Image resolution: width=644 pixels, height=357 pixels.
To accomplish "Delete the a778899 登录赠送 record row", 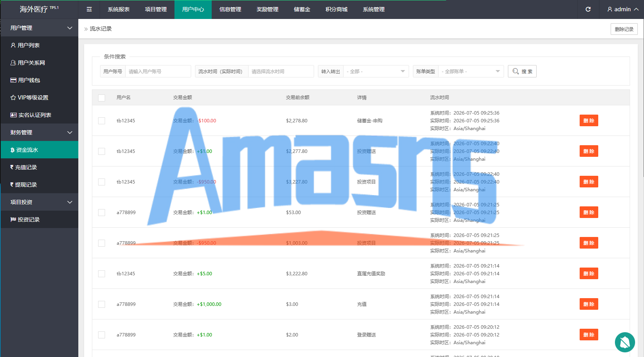I will pyautogui.click(x=589, y=335).
